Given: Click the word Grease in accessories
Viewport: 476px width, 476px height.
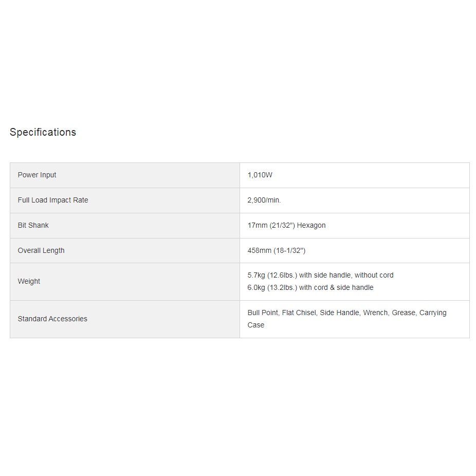Looking at the screenshot, I should tap(404, 313).
